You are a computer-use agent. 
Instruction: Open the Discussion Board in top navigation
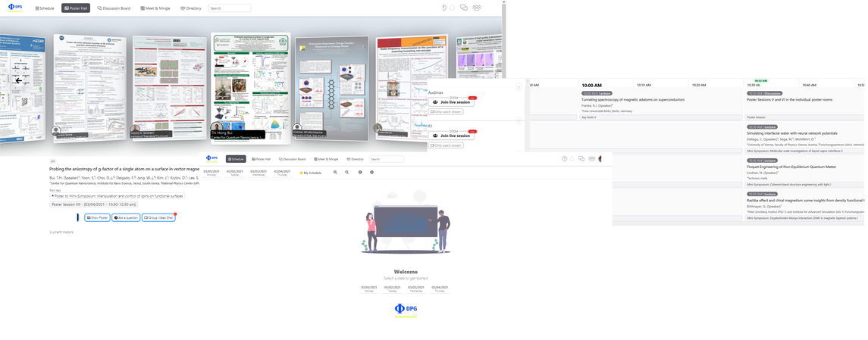pyautogui.click(x=114, y=8)
